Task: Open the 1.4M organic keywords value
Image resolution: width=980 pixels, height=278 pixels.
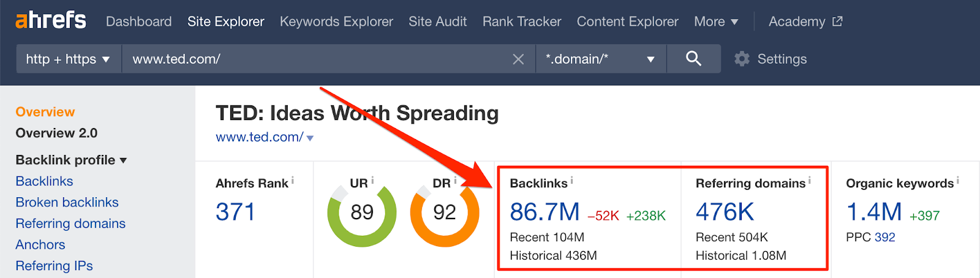Action: [x=874, y=212]
